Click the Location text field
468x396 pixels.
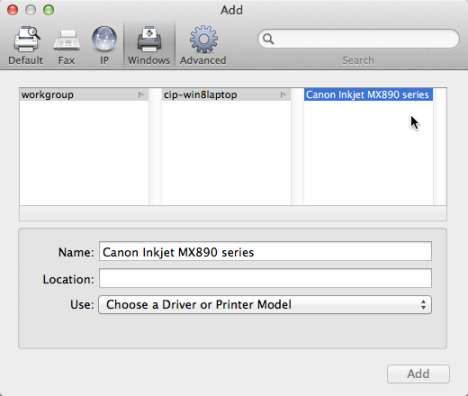tap(265, 278)
